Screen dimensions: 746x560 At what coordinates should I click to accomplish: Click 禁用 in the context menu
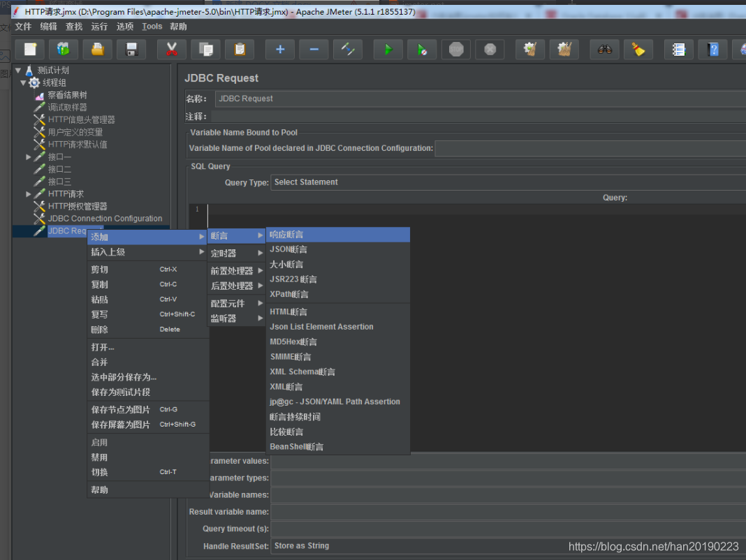point(147,457)
